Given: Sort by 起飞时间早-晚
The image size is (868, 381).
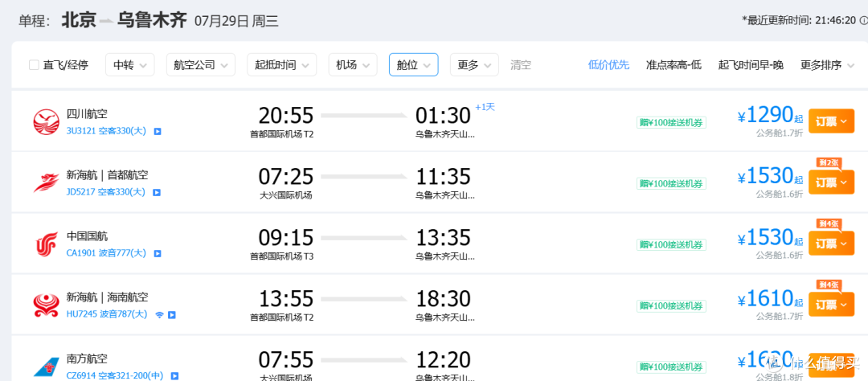Looking at the screenshot, I should tap(751, 65).
